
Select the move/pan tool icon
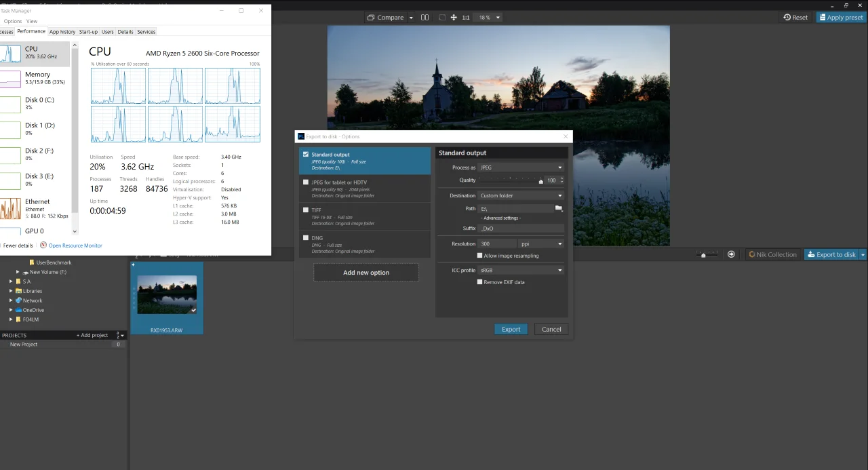point(454,18)
